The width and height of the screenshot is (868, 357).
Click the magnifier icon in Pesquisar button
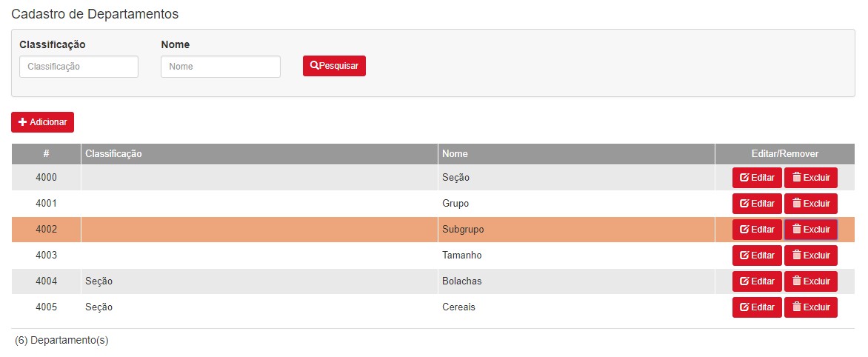pos(314,66)
